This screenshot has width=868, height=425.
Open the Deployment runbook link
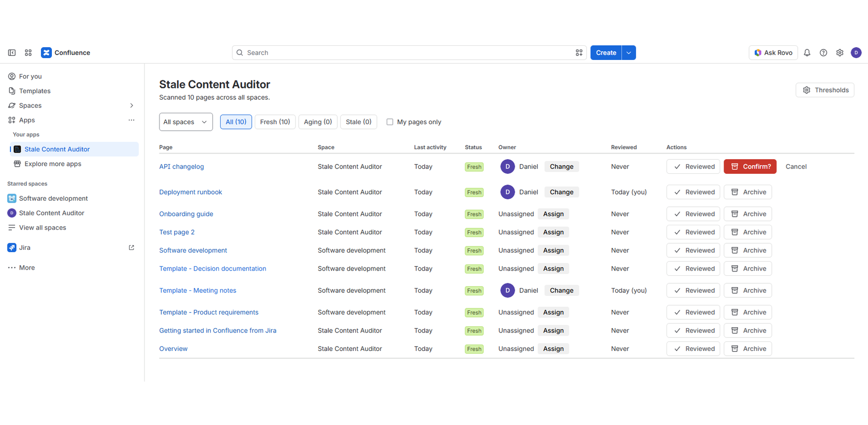click(x=191, y=192)
